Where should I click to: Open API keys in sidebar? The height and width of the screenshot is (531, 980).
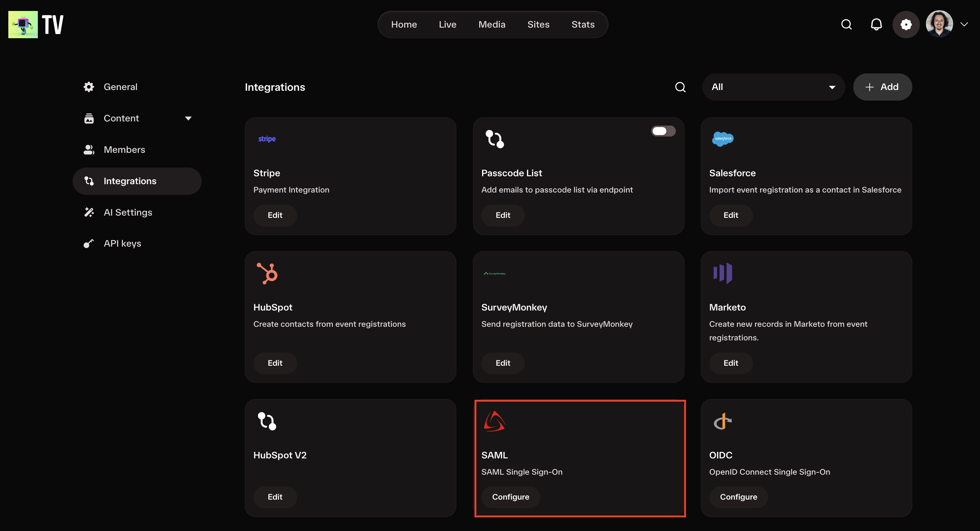coord(137,244)
